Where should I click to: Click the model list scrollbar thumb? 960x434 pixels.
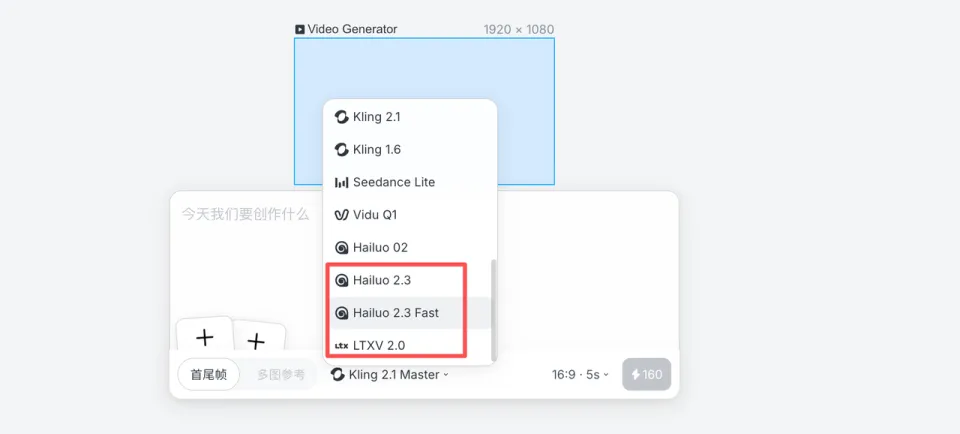[x=493, y=309]
